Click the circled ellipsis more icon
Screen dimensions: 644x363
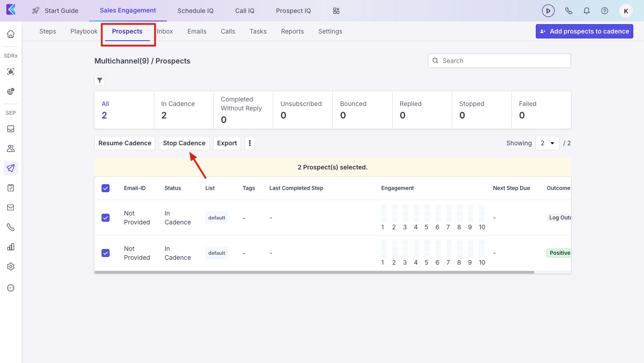[11, 288]
